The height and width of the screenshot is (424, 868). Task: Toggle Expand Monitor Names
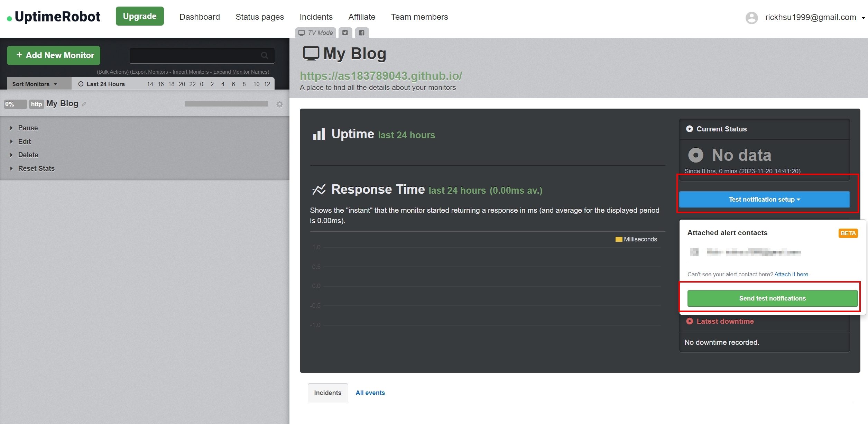click(241, 72)
